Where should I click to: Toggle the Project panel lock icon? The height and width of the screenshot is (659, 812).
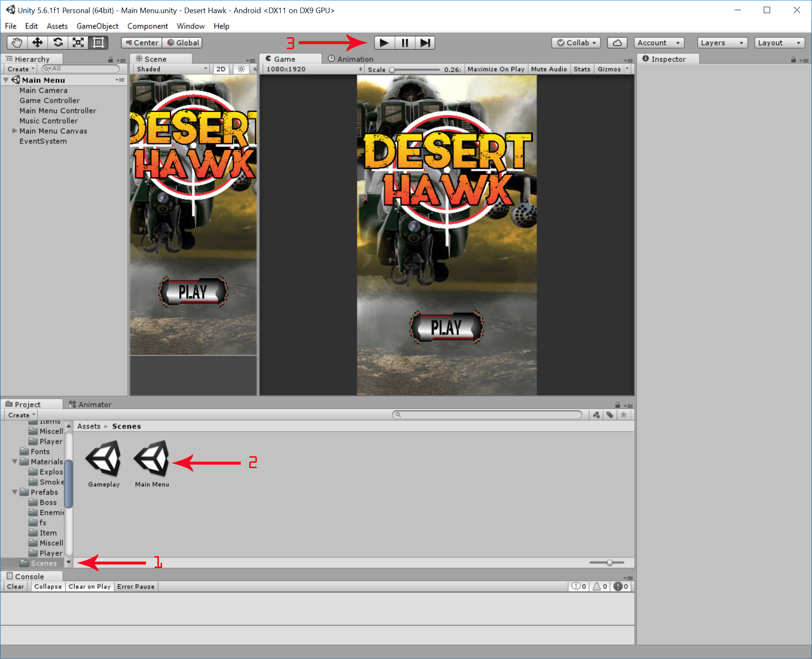click(x=617, y=405)
